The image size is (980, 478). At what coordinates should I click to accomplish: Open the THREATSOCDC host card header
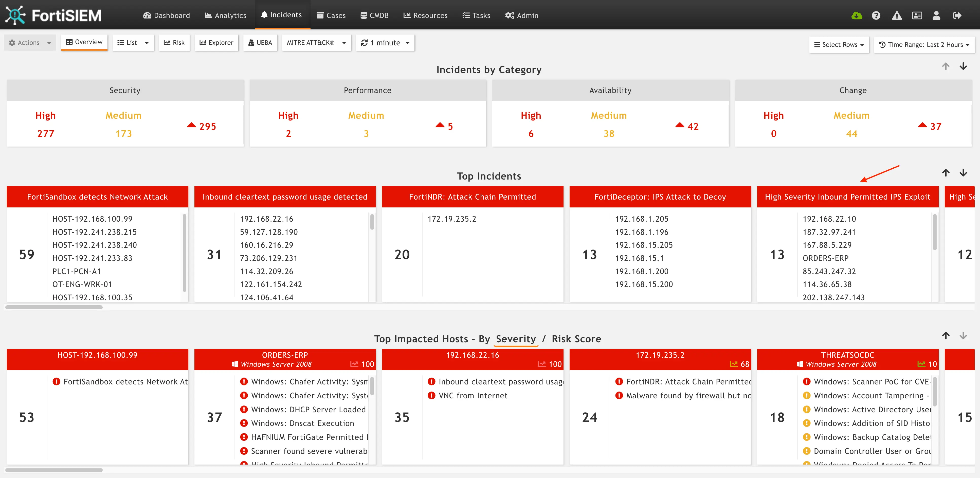click(848, 359)
